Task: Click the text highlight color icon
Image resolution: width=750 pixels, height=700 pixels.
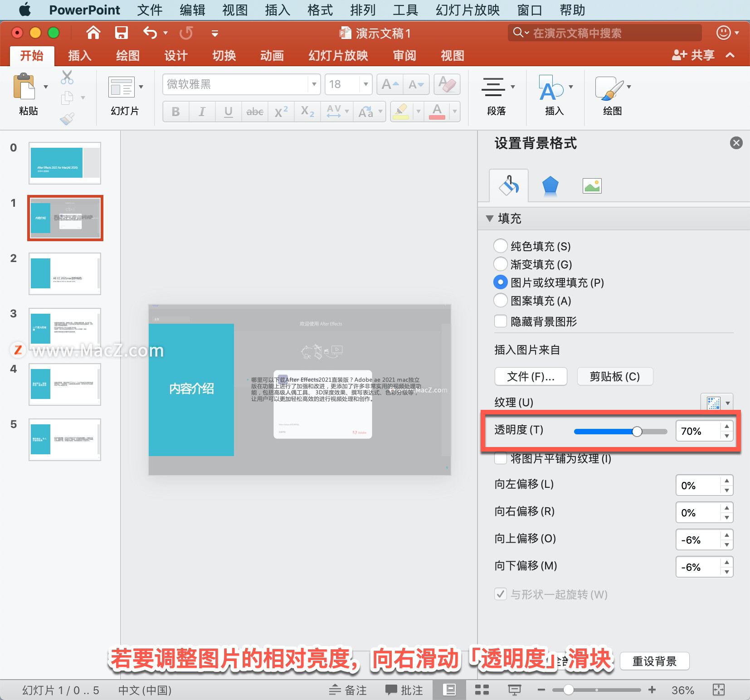Action: pos(400,112)
